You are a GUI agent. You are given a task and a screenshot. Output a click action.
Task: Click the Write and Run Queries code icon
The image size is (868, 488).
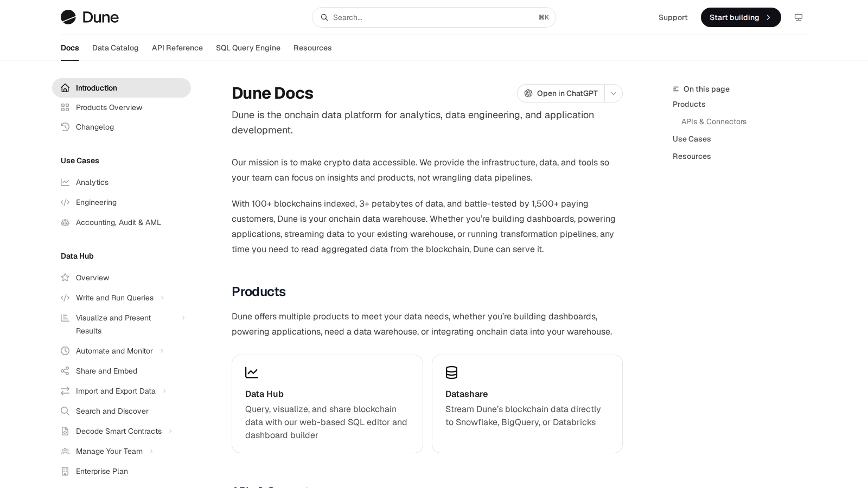point(65,298)
